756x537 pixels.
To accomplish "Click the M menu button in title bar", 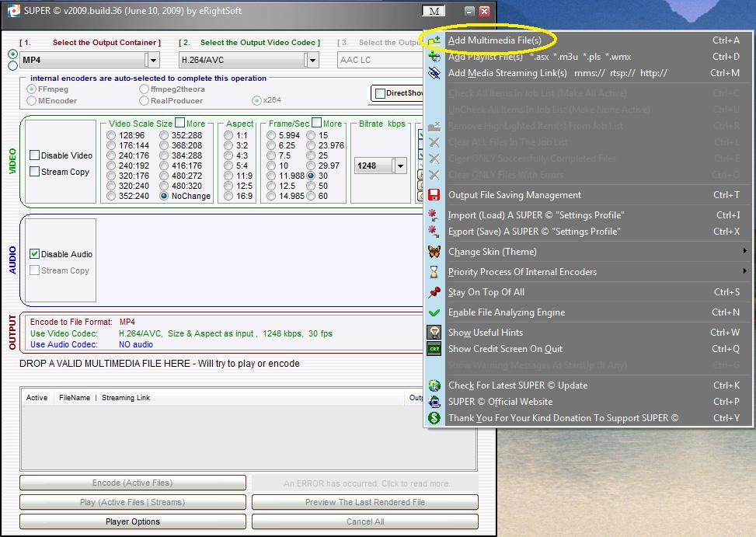I will 434,11.
